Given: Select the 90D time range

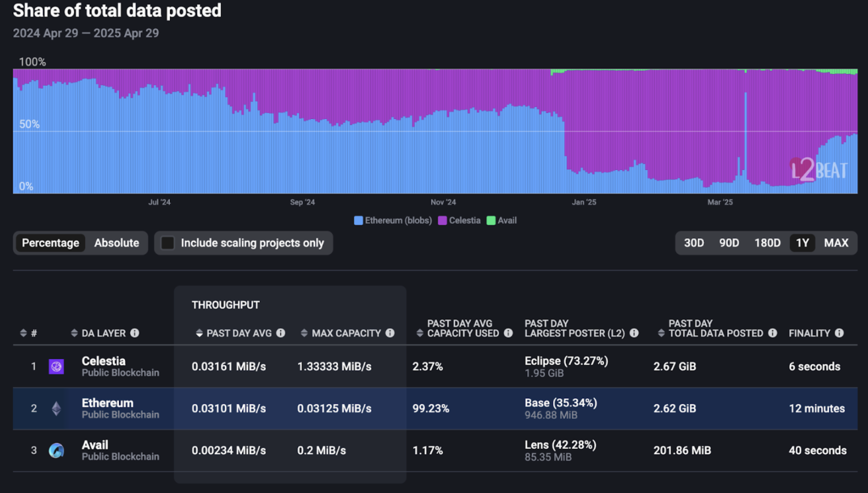Looking at the screenshot, I should coord(729,243).
